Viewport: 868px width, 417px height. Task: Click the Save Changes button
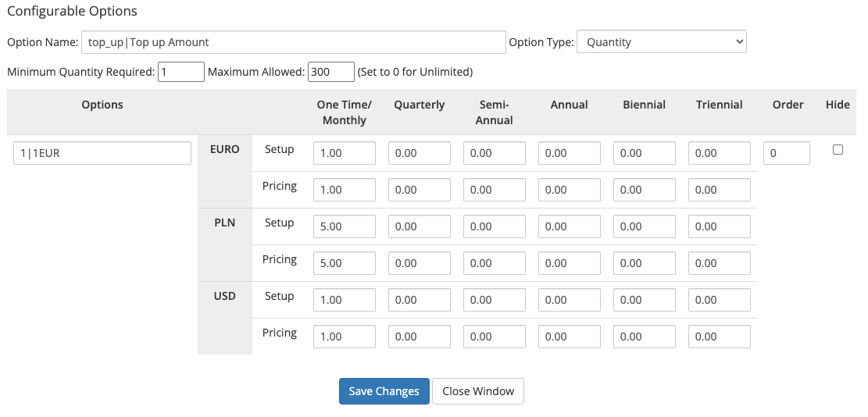click(384, 391)
